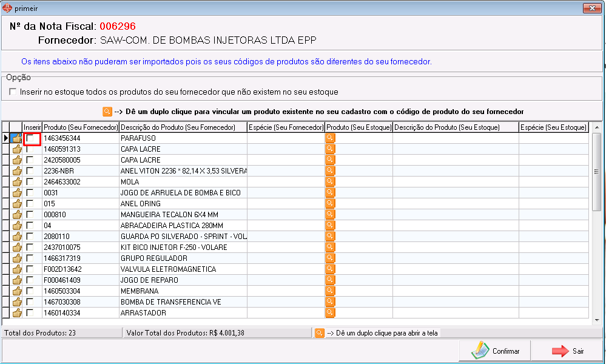Image resolution: width=606 pixels, height=364 pixels.
Task: Select 'VALVULA ELETROMAGNETICA' description cell
Action: (183, 269)
